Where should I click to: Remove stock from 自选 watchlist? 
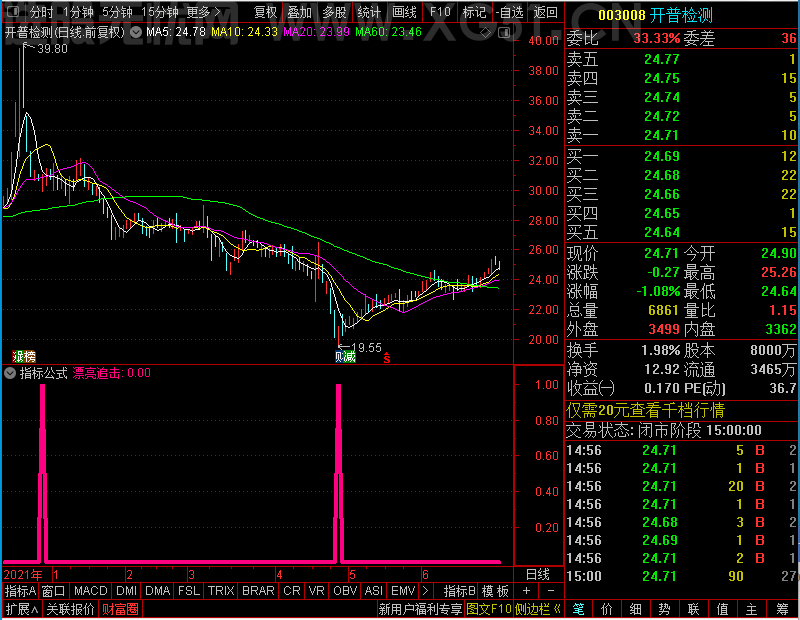point(510,12)
